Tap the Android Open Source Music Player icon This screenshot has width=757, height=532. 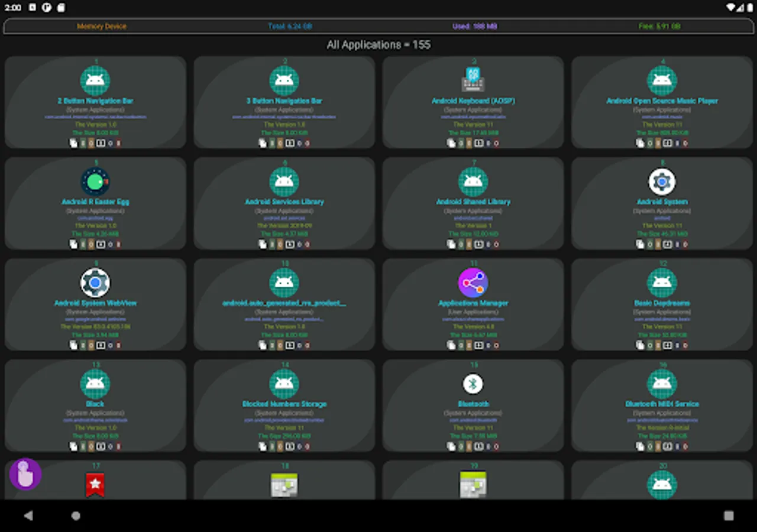[662, 80]
